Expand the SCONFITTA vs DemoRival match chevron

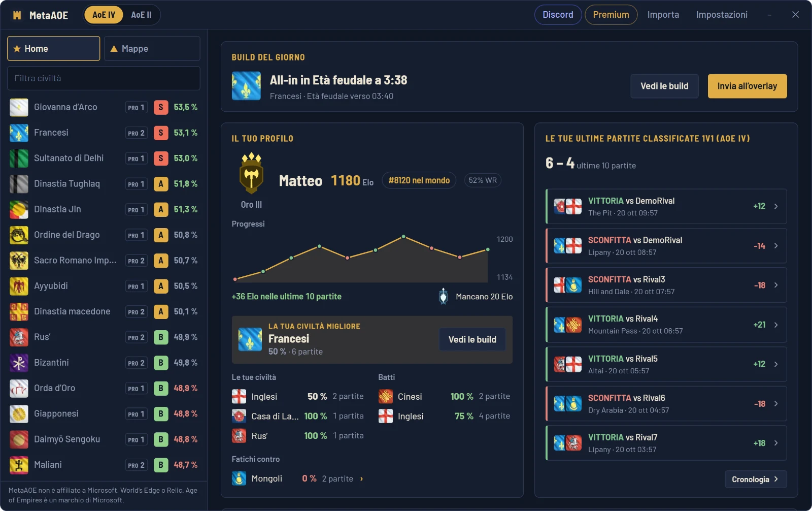pos(776,246)
